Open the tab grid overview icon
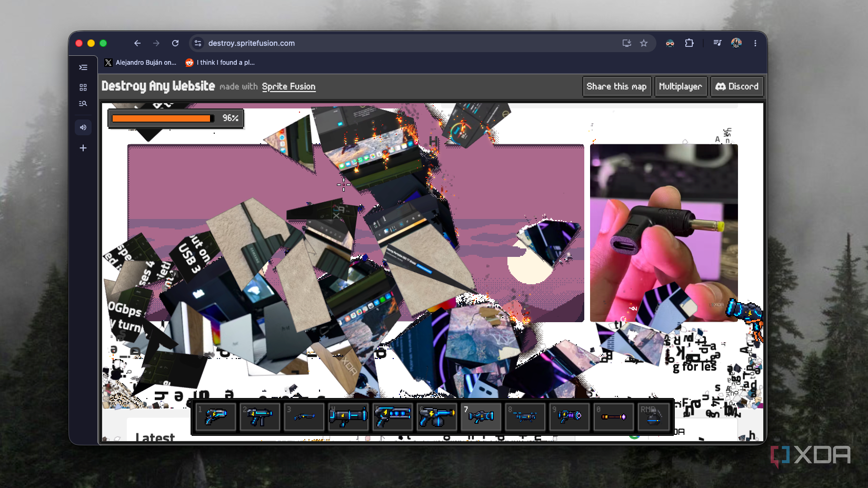This screenshot has height=488, width=868. (x=83, y=87)
